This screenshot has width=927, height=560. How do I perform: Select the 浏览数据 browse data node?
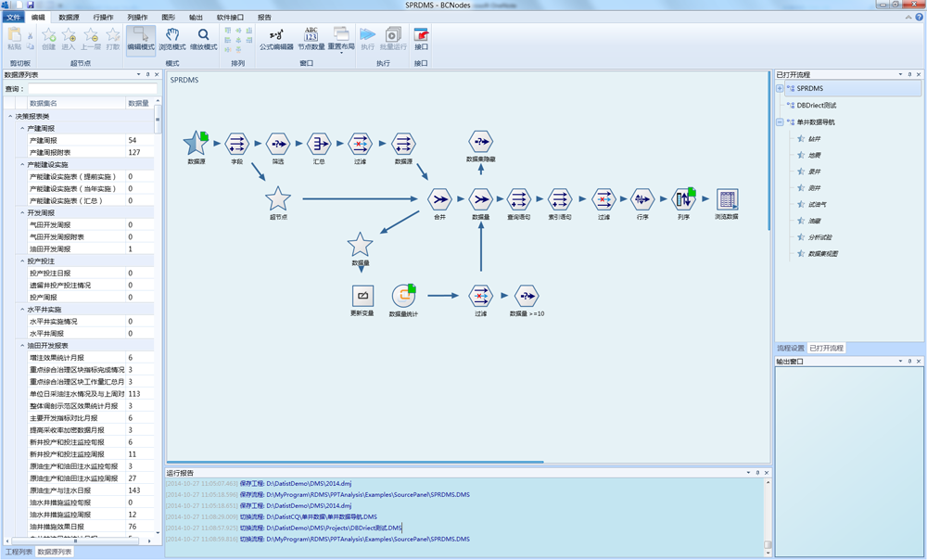pyautogui.click(x=727, y=200)
